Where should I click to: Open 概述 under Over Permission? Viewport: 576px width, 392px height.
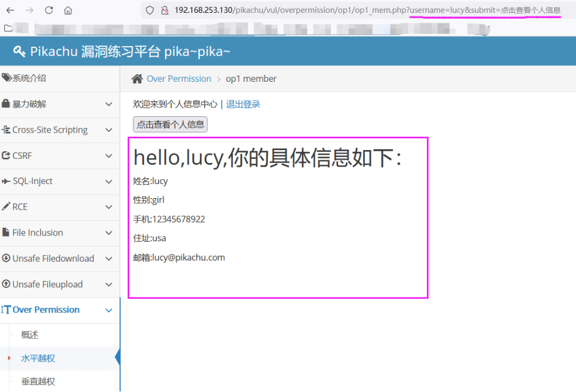tap(28, 334)
